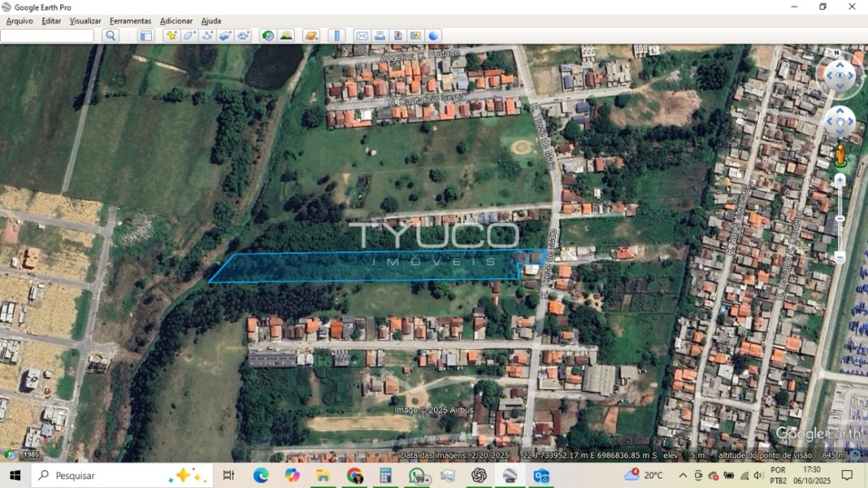Add a placemark with the pushpin icon

[x=171, y=35]
